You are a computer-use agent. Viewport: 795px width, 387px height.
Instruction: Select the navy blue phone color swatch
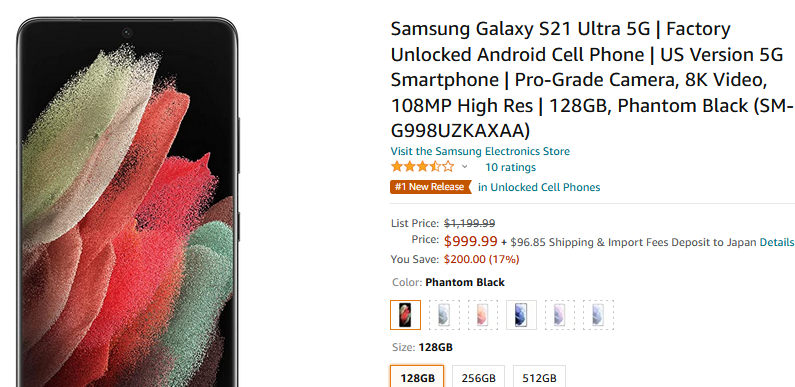(521, 315)
